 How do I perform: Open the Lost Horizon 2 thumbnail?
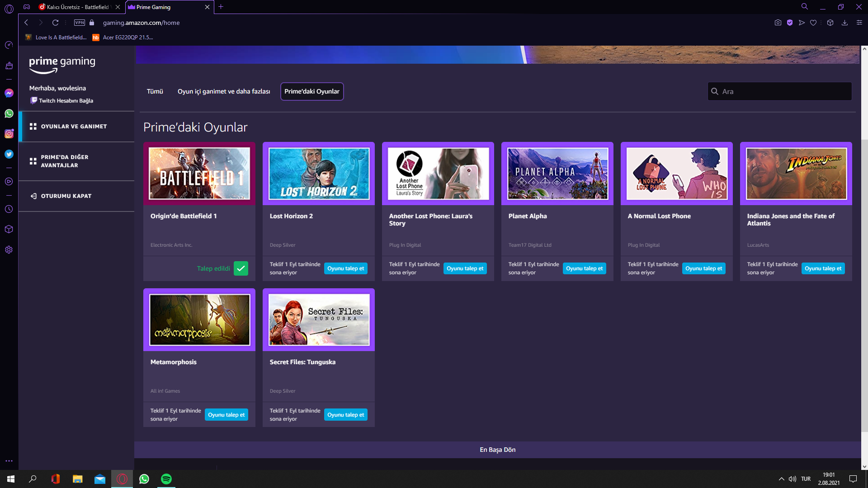(319, 174)
